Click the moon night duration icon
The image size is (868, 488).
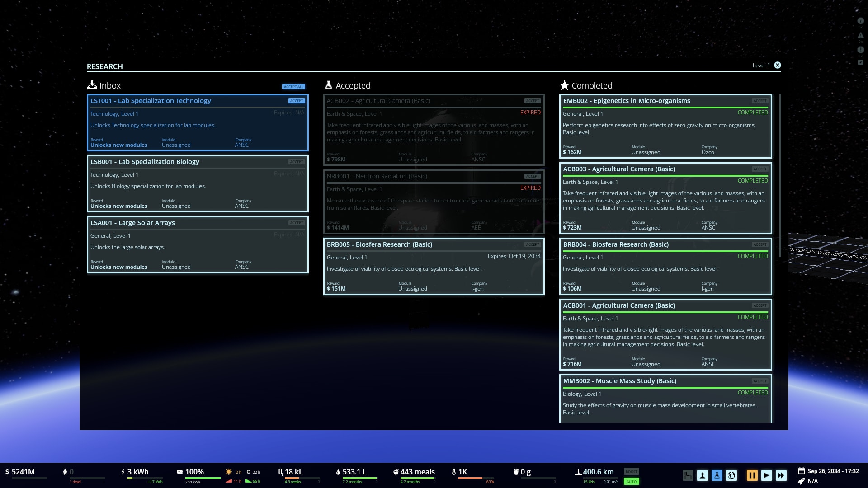249,472
